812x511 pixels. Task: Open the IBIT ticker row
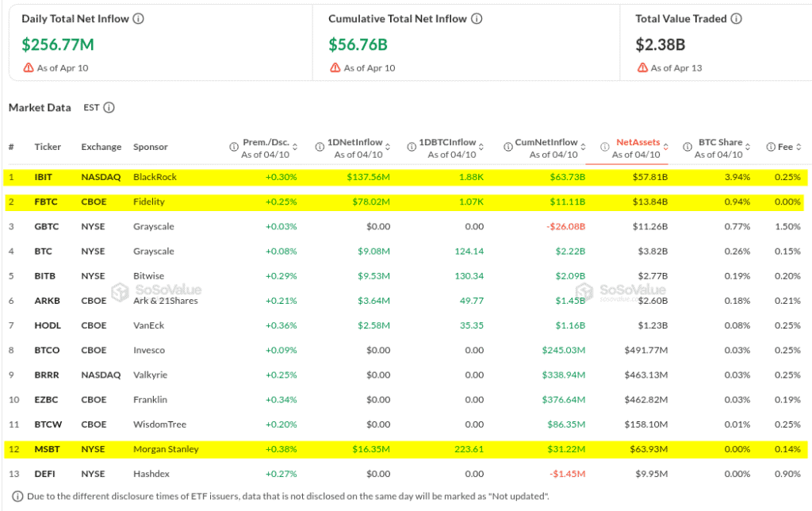point(43,177)
